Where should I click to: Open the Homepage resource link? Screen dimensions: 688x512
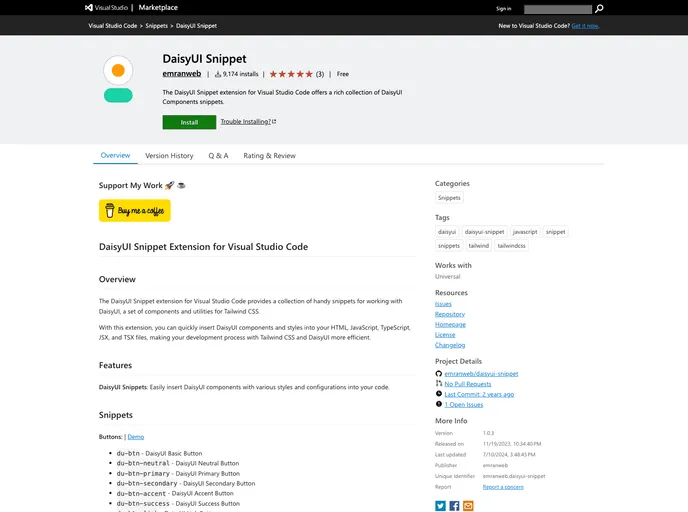(450, 325)
